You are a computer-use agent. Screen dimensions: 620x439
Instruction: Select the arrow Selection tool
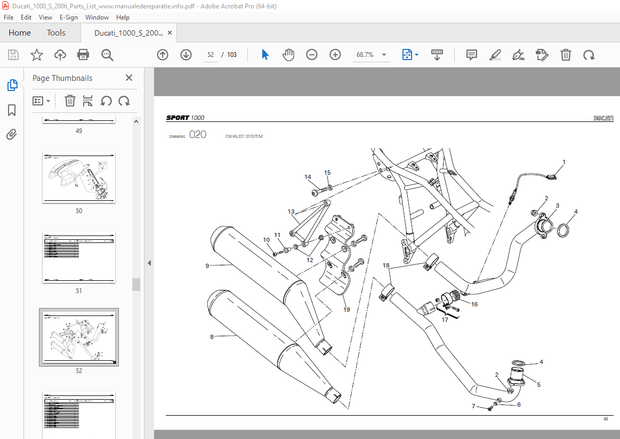tap(265, 55)
